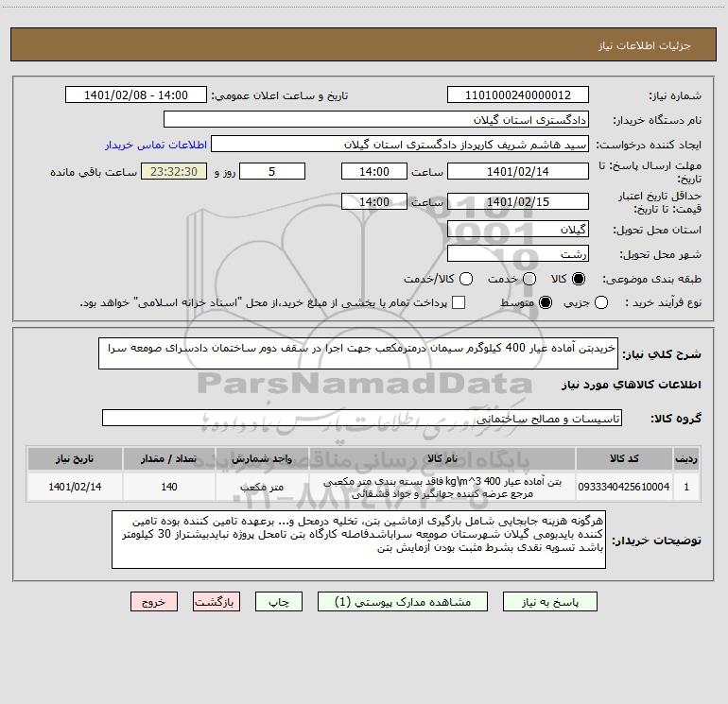
Task: Click the unit cell متر مکعب
Action: (262, 487)
